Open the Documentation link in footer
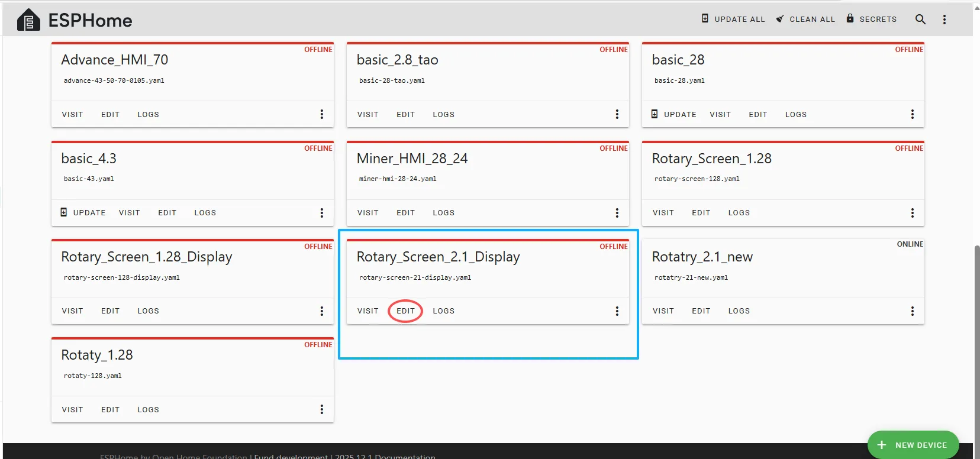The image size is (980, 459). 405,456
